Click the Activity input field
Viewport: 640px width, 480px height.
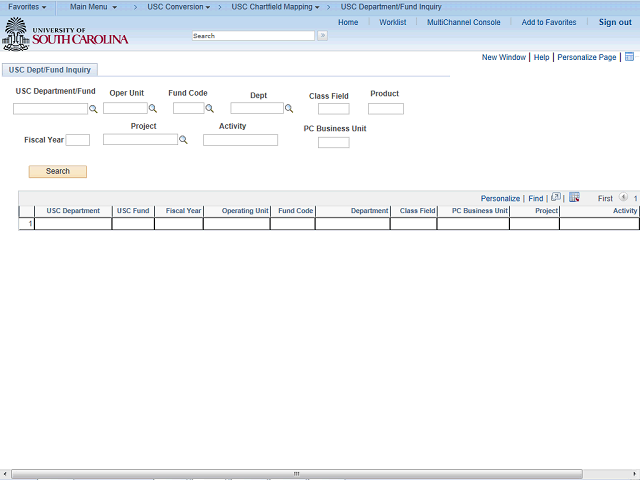click(240, 140)
